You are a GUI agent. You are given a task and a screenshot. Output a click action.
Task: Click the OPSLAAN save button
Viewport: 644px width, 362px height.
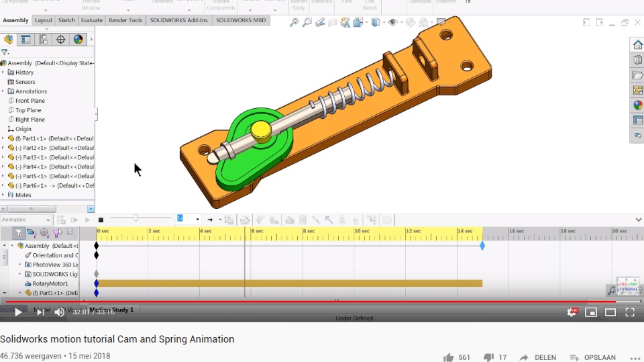593,357
